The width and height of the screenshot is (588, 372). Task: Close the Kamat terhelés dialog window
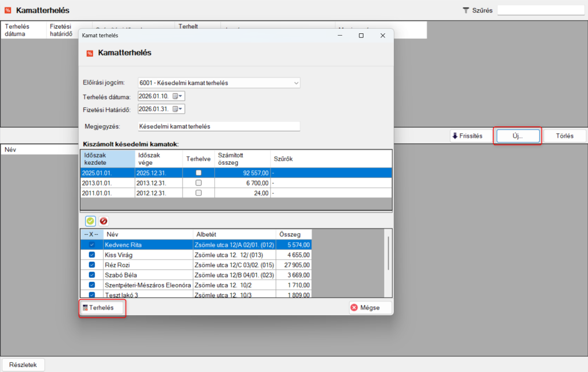click(x=382, y=36)
